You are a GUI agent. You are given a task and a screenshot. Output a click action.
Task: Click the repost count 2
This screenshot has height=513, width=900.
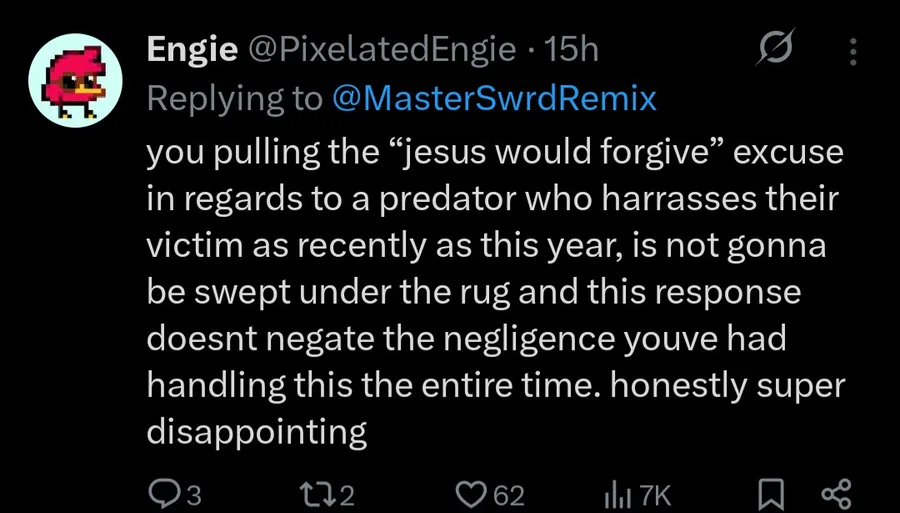pos(346,495)
